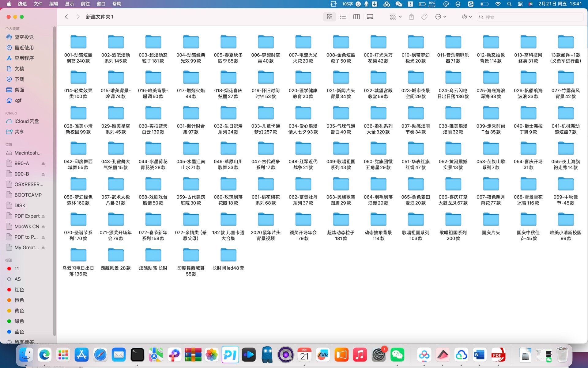Click the Share toolbar icon
588x368 pixels.
coord(411,17)
